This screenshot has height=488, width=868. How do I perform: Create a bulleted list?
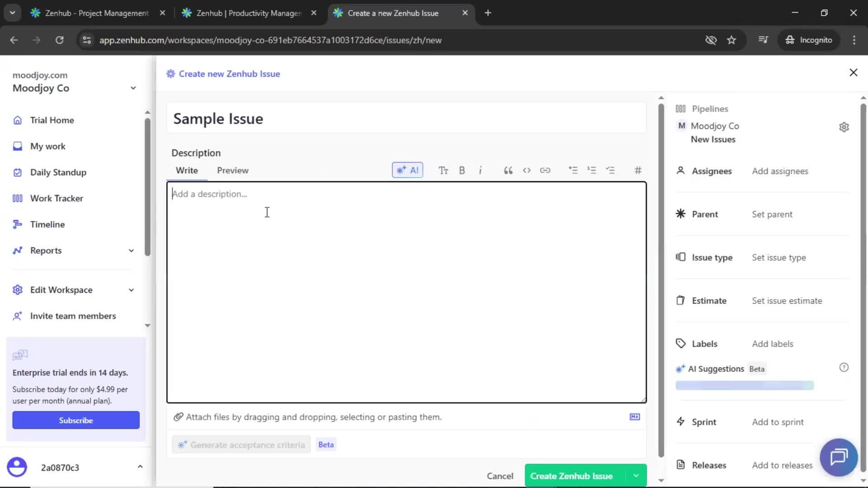coord(573,170)
